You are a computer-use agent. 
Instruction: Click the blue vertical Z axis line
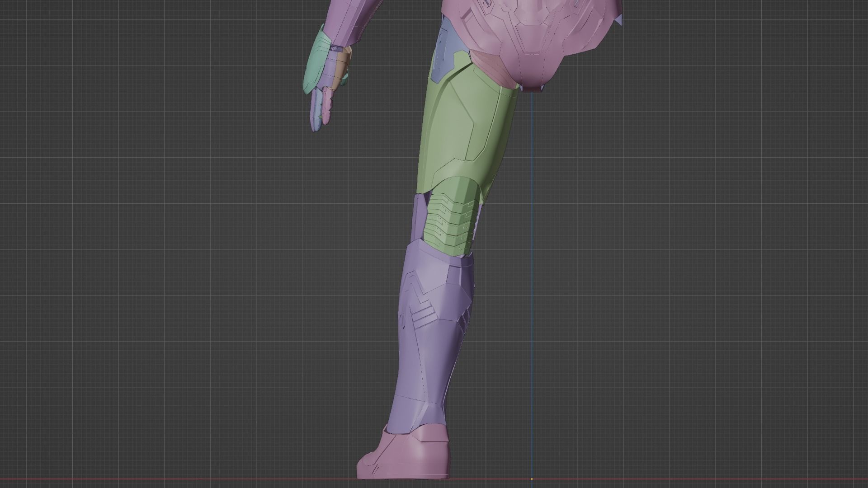click(x=532, y=271)
